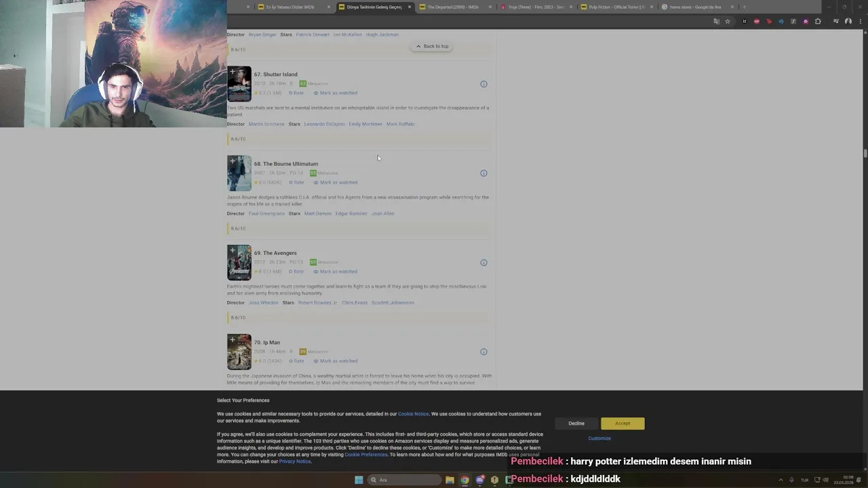Viewport: 868px width, 488px height.
Task: Click the taskbar search box Ara
Action: 404,480
